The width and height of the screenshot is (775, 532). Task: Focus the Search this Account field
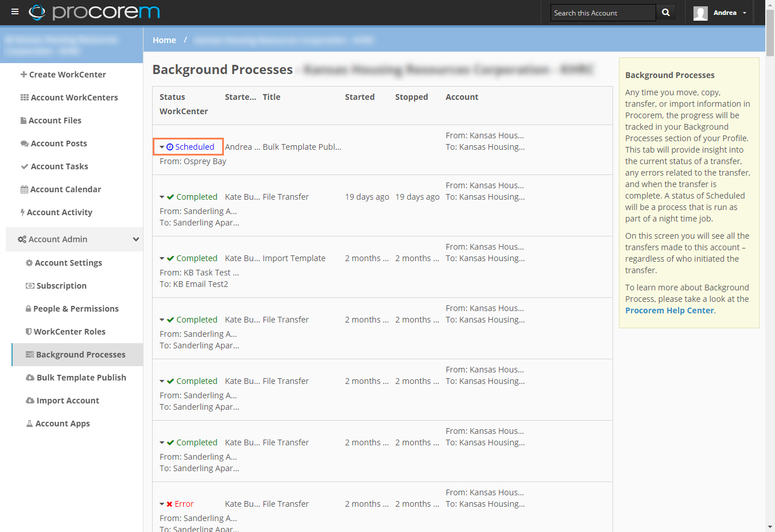tap(603, 13)
